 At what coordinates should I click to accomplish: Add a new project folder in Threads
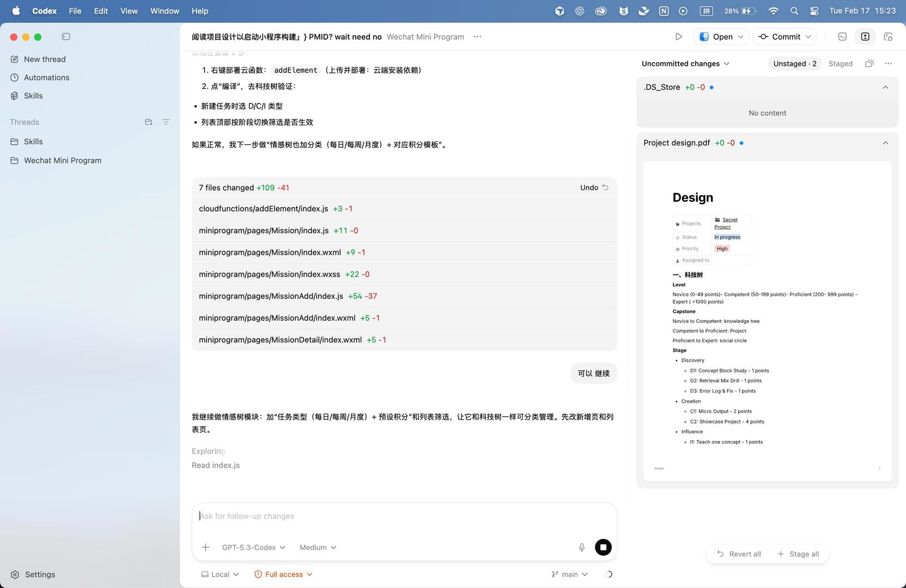[149, 122]
